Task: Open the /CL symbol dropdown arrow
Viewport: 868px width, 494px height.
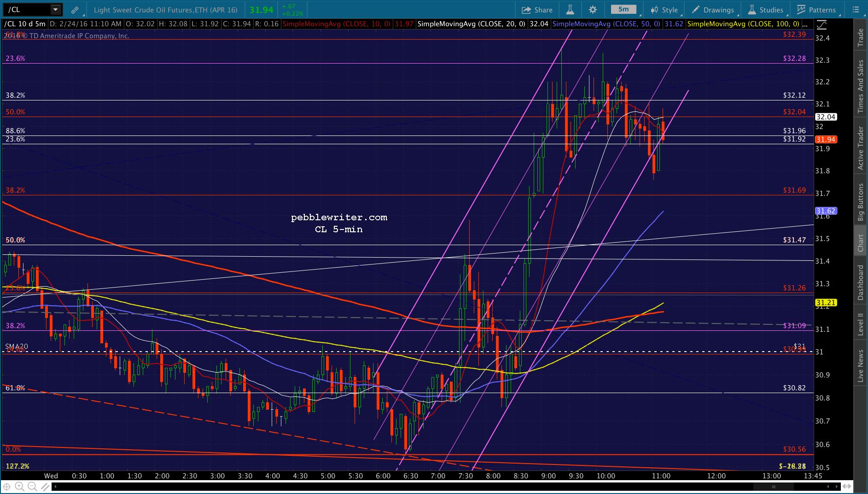Action: point(55,10)
